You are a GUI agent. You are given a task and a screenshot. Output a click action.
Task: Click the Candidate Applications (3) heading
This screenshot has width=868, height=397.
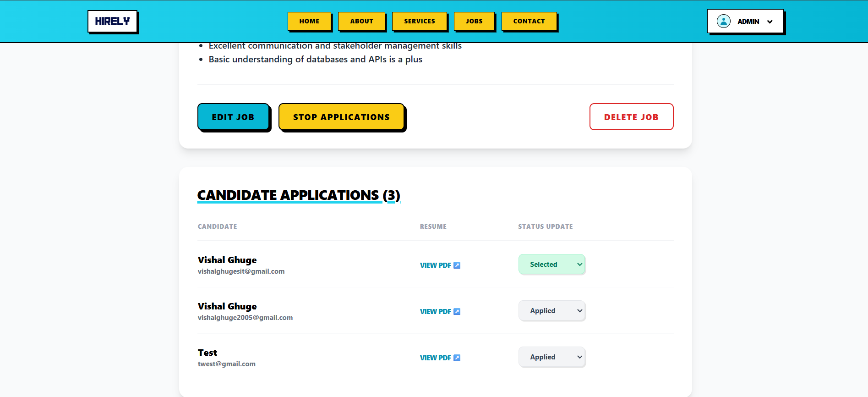(x=299, y=195)
